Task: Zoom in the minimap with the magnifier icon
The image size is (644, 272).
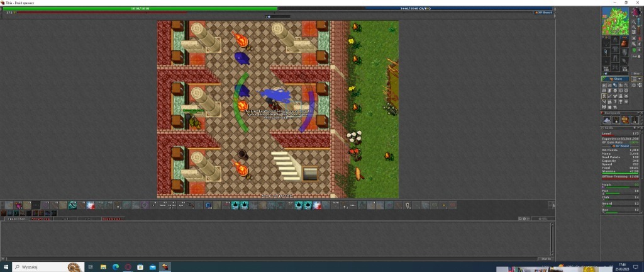Action: coord(634,22)
